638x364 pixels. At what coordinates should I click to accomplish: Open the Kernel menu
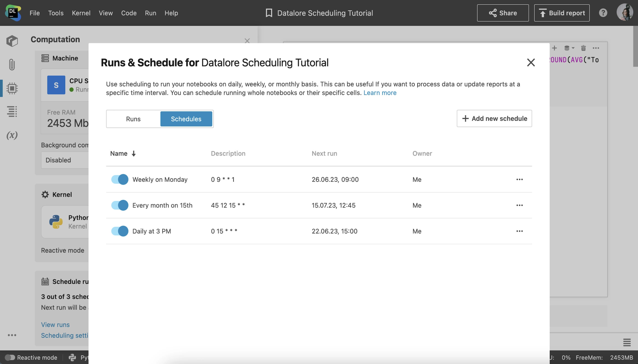click(x=81, y=13)
